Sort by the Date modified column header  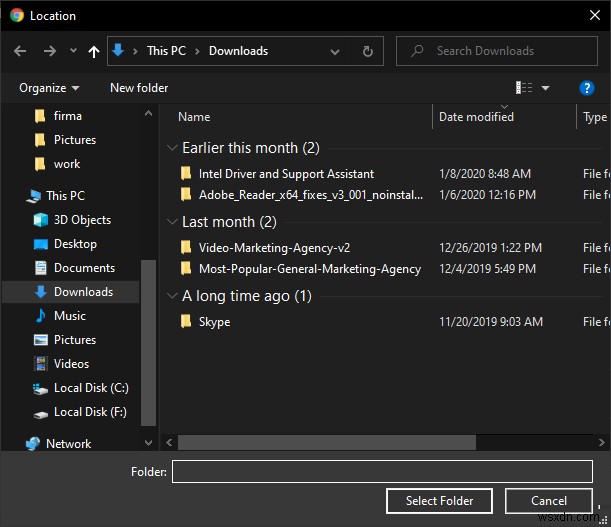(x=476, y=117)
